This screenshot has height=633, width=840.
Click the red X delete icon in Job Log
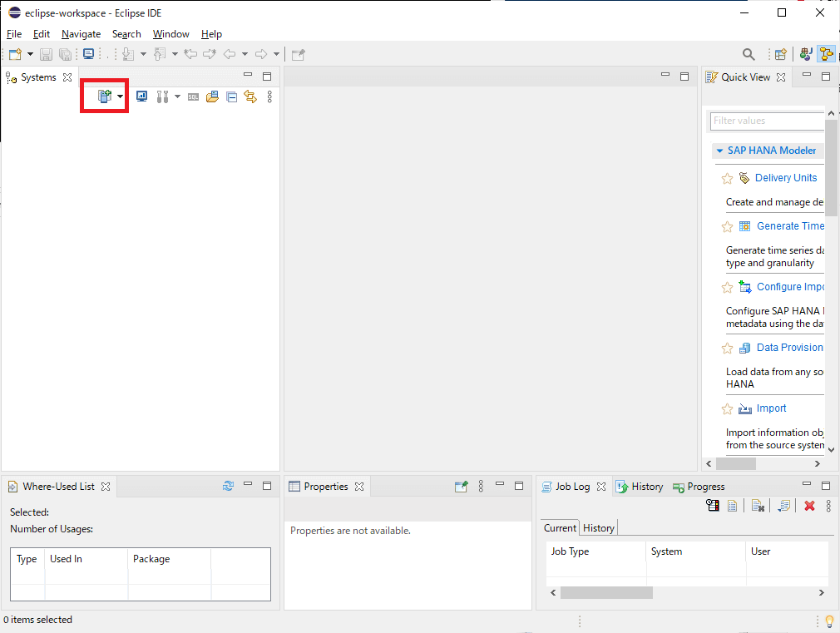[809, 506]
